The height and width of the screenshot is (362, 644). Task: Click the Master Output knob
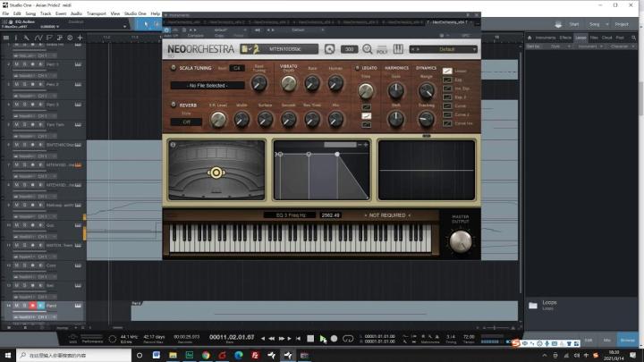pyautogui.click(x=461, y=241)
